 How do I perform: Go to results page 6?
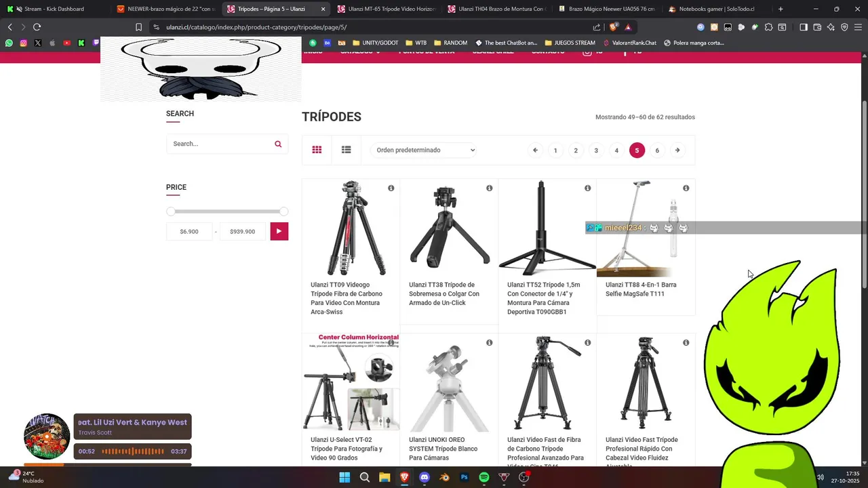point(657,150)
